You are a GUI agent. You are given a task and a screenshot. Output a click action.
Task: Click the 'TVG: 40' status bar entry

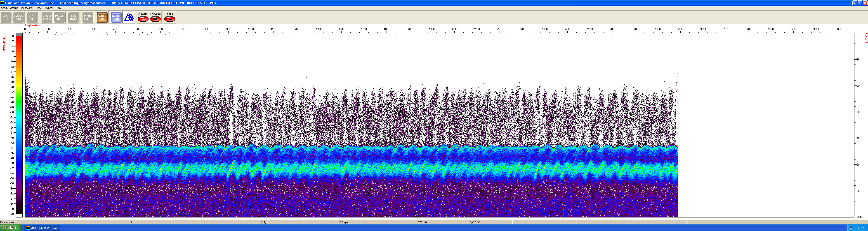click(x=422, y=222)
